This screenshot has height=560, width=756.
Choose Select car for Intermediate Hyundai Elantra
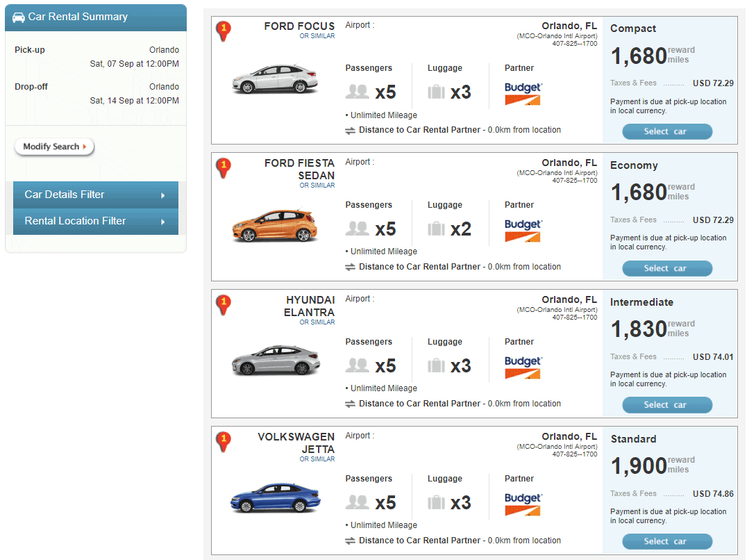666,404
